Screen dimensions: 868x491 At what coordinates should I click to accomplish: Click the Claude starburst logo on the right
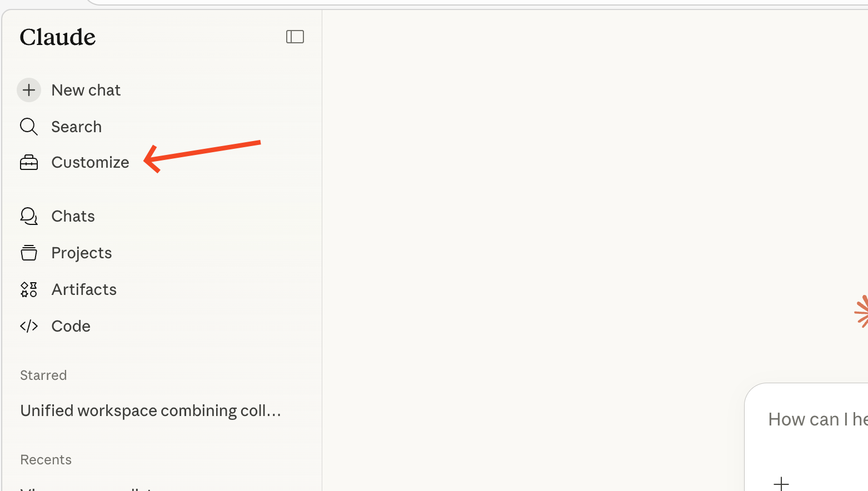pyautogui.click(x=863, y=312)
